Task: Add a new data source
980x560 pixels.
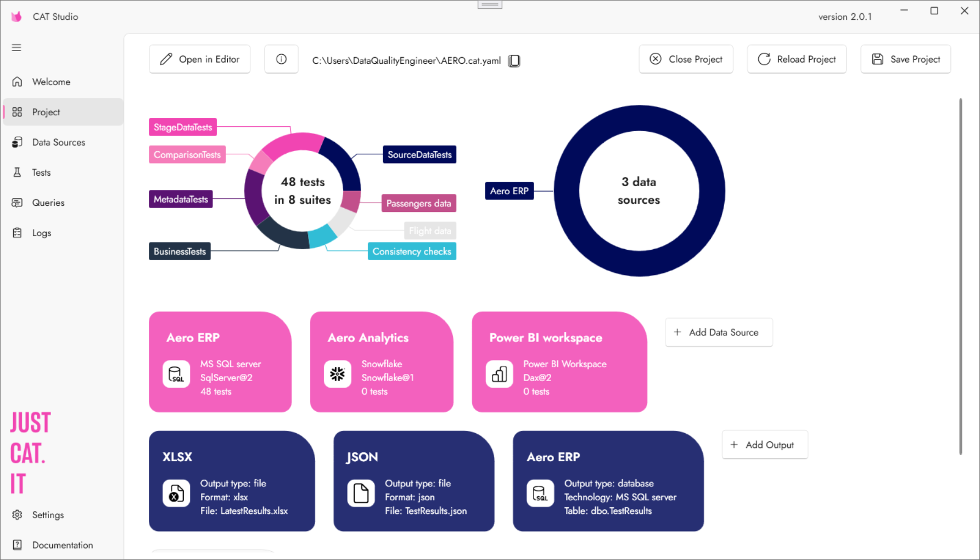Action: tap(718, 332)
